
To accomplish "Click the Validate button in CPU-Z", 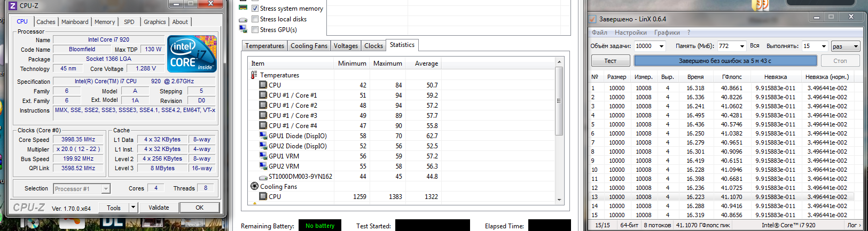I will coord(159,208).
